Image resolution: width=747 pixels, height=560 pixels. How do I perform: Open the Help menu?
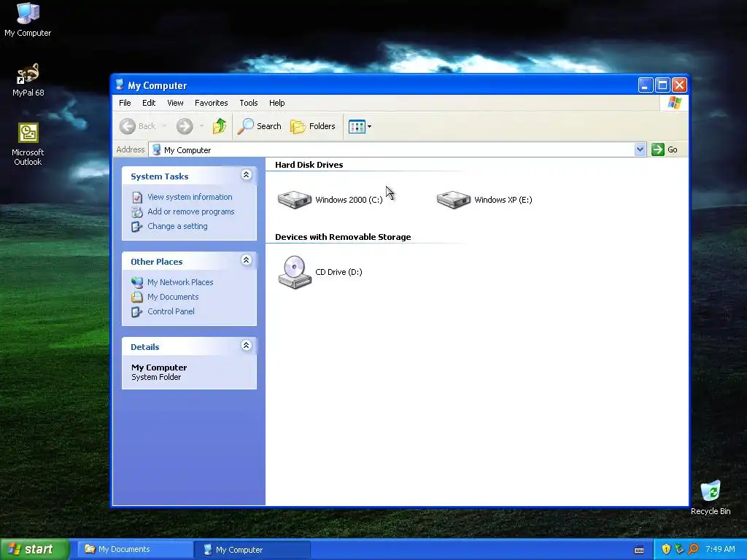276,103
